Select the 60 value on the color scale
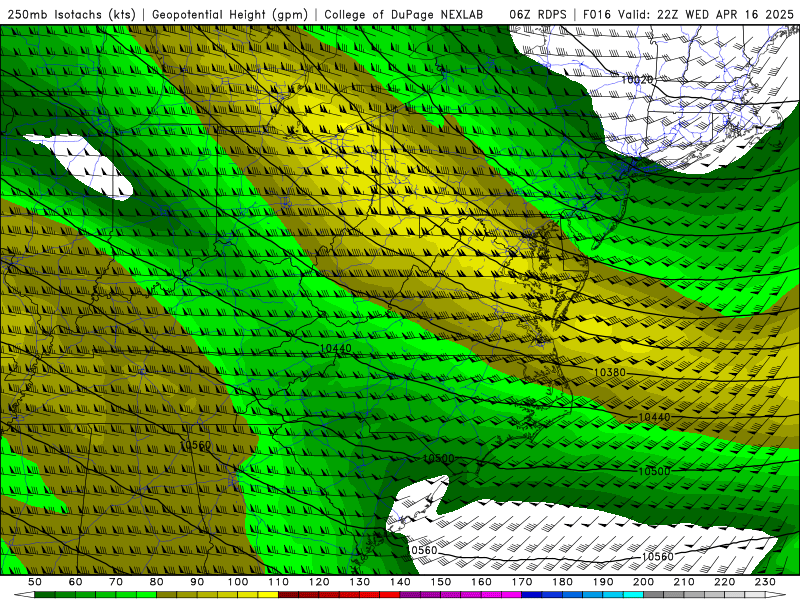800x600 pixels. pyautogui.click(x=75, y=582)
